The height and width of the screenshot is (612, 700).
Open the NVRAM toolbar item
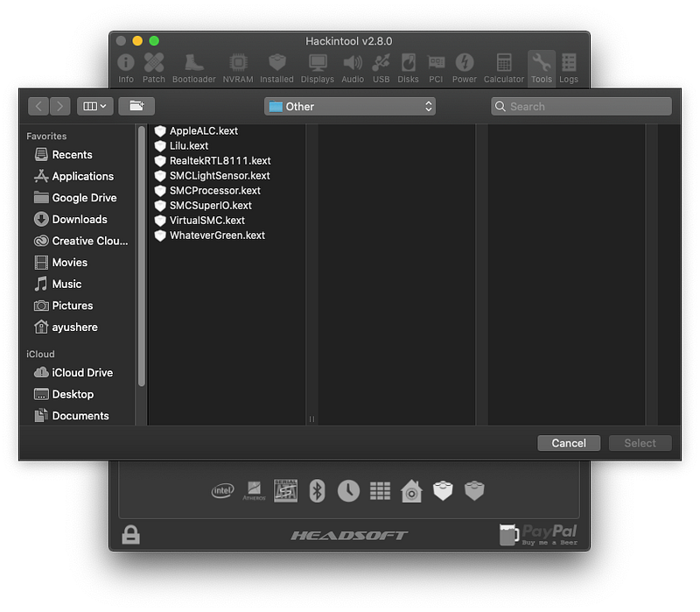(x=238, y=68)
